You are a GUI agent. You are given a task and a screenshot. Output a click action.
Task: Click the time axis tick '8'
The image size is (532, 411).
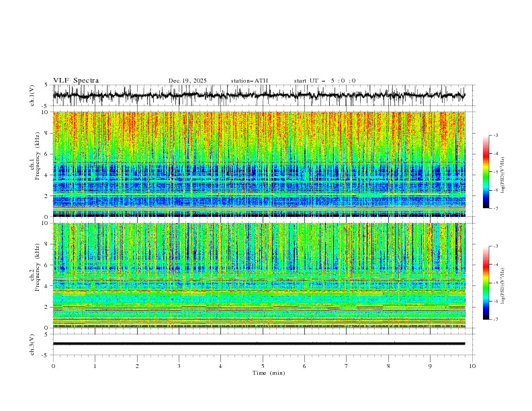(388, 366)
